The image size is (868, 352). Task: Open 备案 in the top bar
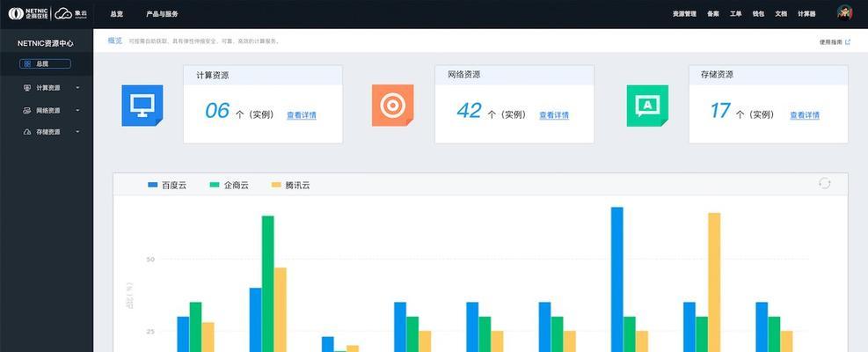(x=713, y=14)
